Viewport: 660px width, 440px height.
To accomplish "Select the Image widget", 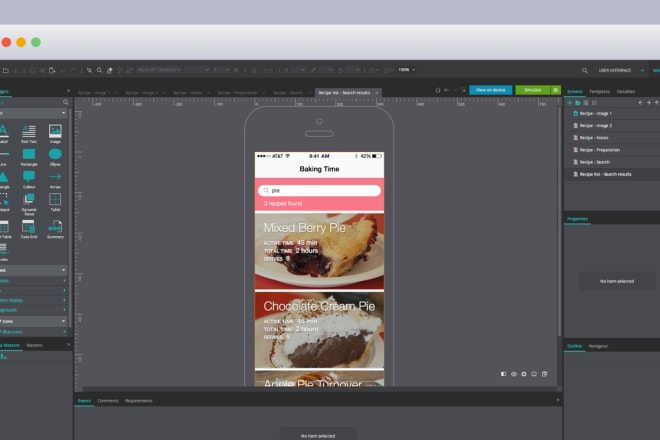I will coord(55,134).
